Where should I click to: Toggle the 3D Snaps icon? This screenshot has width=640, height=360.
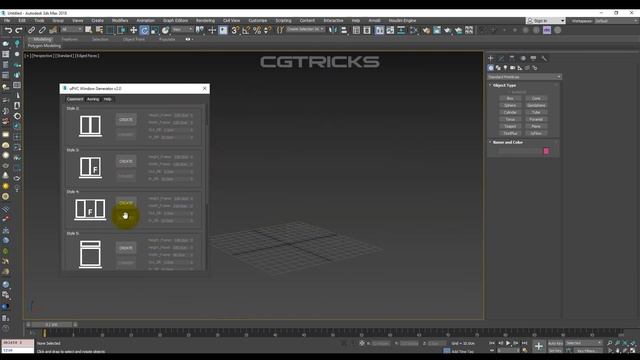tap(235, 30)
